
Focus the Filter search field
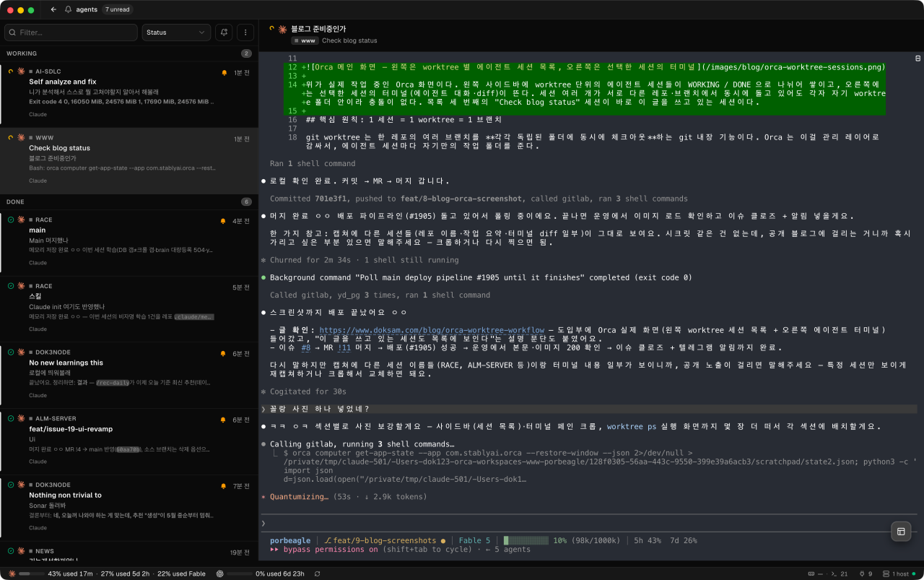(x=71, y=33)
